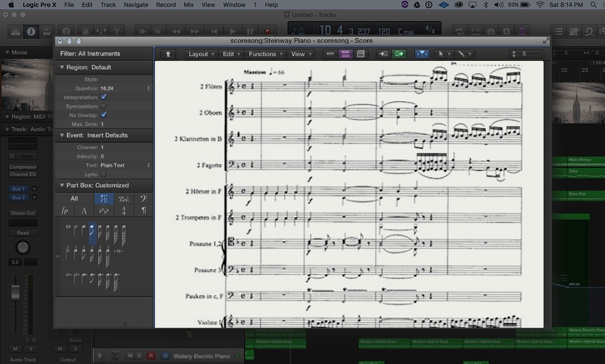The width and height of the screenshot is (605, 364).
Task: Show the A text group in Part Box
Action: pyautogui.click(x=84, y=211)
